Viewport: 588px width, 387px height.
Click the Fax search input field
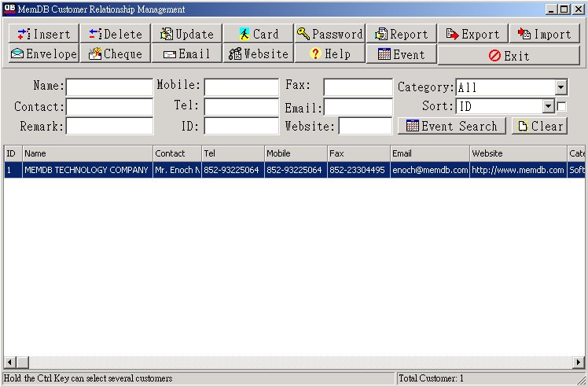tap(358, 87)
